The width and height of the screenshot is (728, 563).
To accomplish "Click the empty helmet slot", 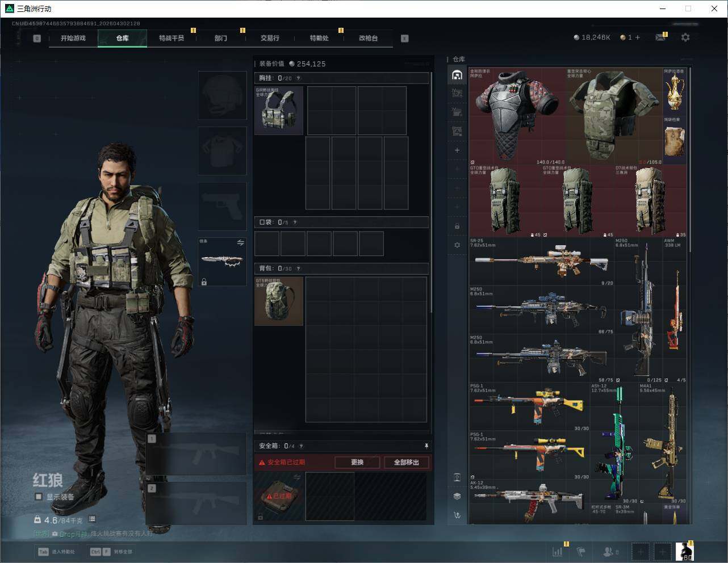I will [222, 95].
